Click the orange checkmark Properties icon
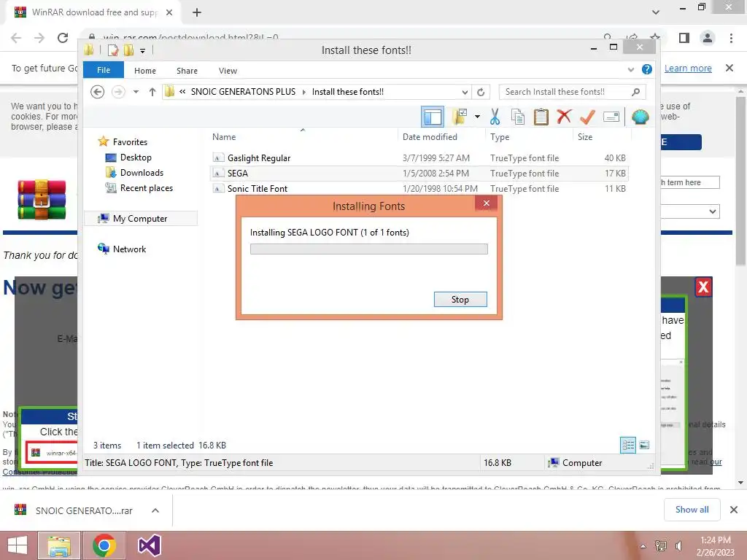Image resolution: width=747 pixels, height=560 pixels. (x=587, y=117)
